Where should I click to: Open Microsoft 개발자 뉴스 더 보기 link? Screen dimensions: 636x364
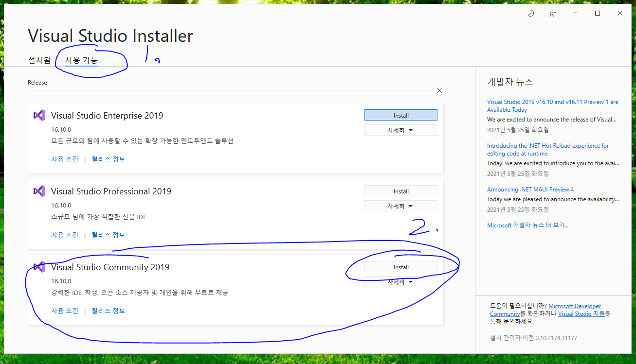point(527,225)
